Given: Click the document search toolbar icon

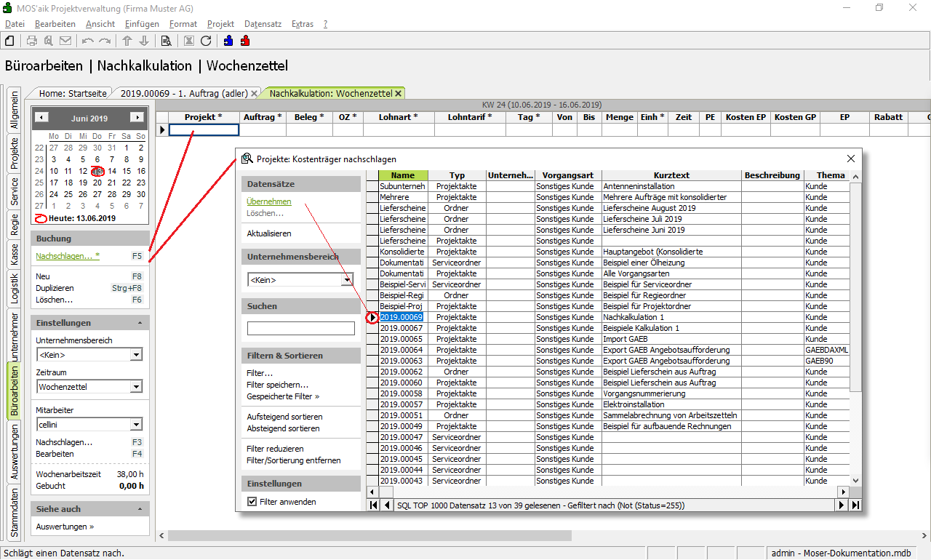Looking at the screenshot, I should [166, 41].
